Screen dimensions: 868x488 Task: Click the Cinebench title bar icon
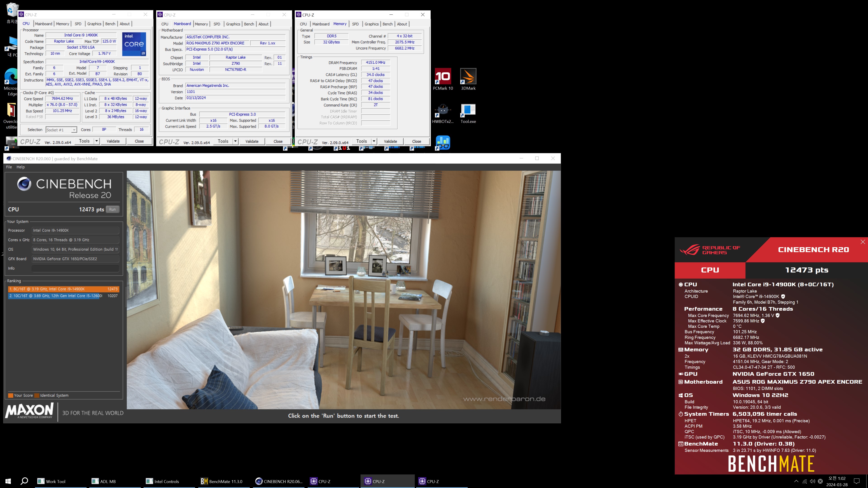point(9,159)
